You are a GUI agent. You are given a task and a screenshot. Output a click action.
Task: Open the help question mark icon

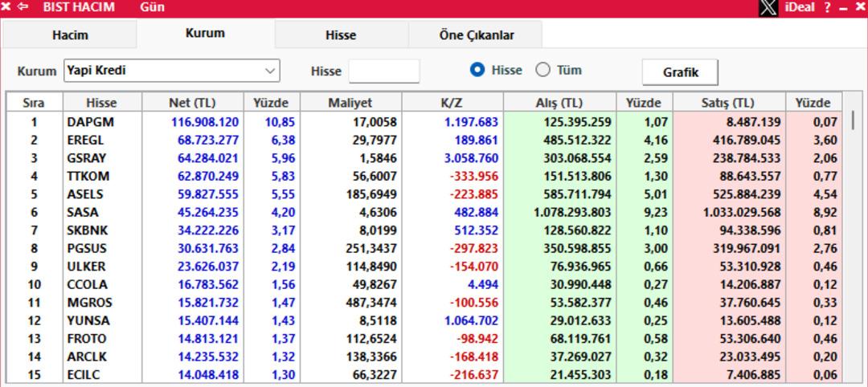(827, 8)
